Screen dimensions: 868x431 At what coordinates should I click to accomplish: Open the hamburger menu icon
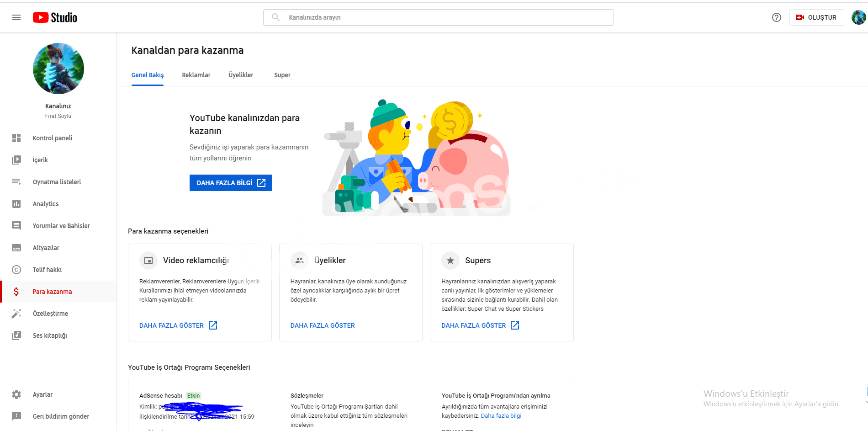click(16, 17)
